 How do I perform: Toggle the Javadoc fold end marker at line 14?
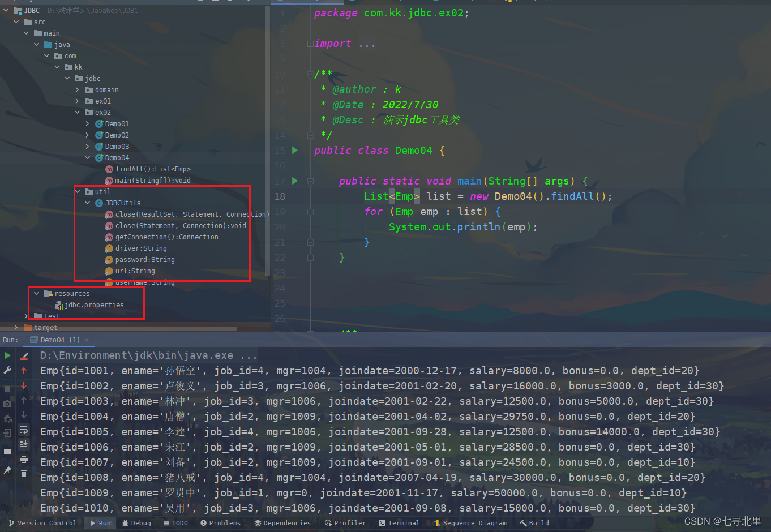[310, 135]
